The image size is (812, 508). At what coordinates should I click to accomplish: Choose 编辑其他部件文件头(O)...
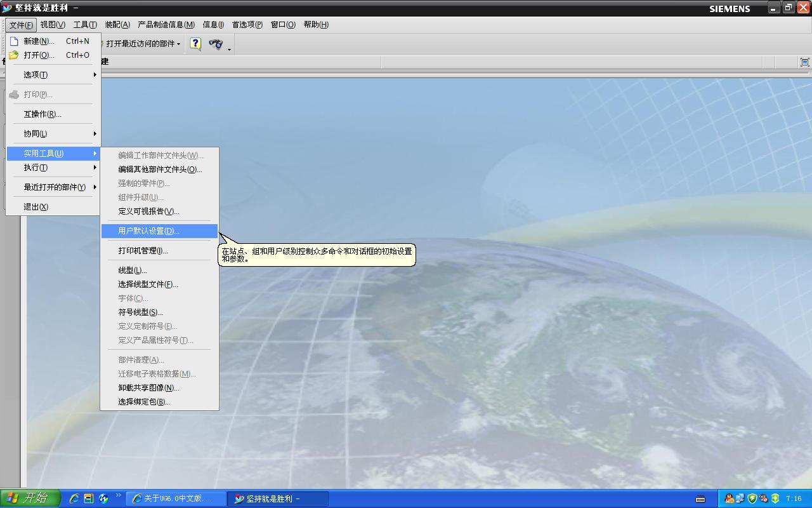(x=159, y=169)
